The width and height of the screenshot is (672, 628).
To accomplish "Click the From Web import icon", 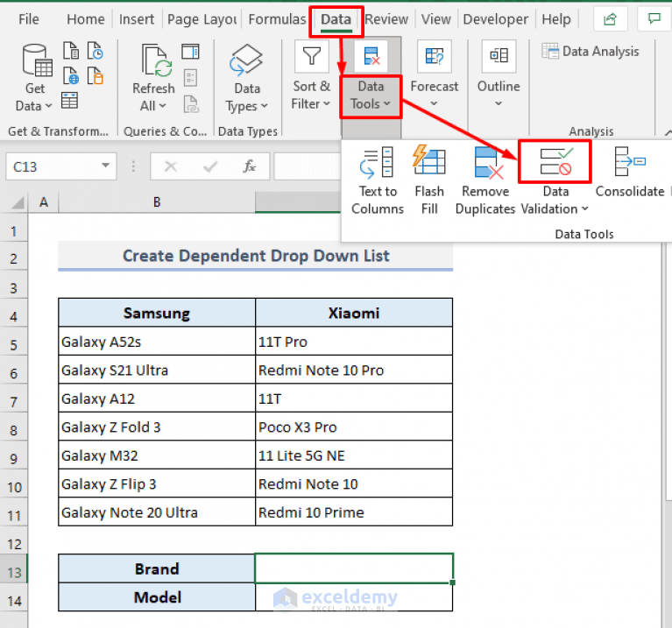I will pyautogui.click(x=71, y=75).
